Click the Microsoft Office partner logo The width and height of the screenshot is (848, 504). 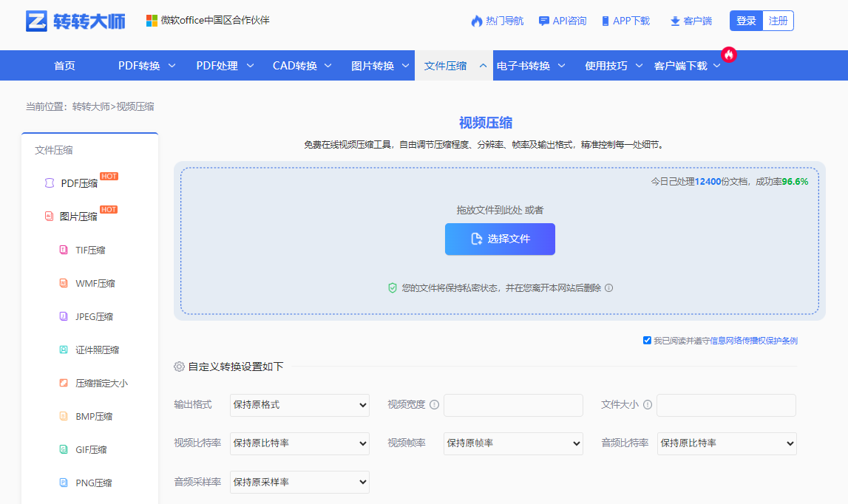click(x=152, y=21)
